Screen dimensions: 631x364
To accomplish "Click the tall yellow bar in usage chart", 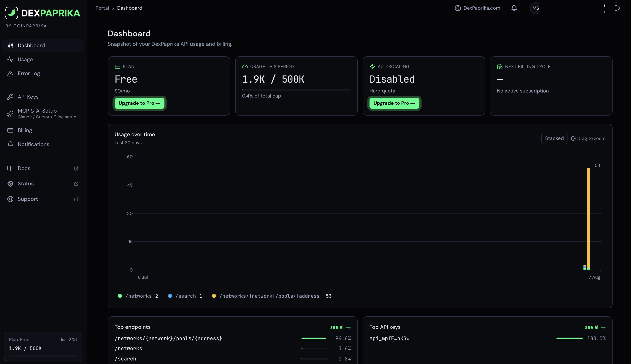I will click(x=589, y=219).
